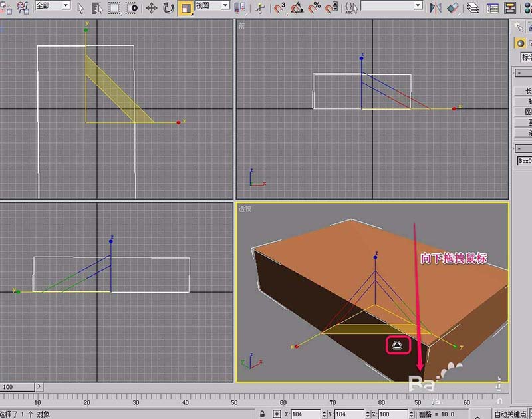Select the arrow Select Object tool
532x419 pixels.
click(x=80, y=8)
